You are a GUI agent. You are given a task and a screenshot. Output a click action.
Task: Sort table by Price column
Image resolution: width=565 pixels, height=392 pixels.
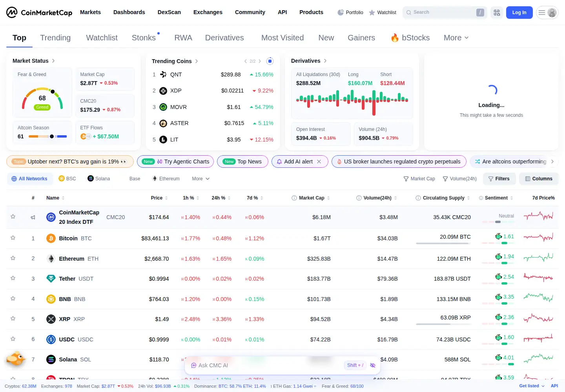(159, 198)
